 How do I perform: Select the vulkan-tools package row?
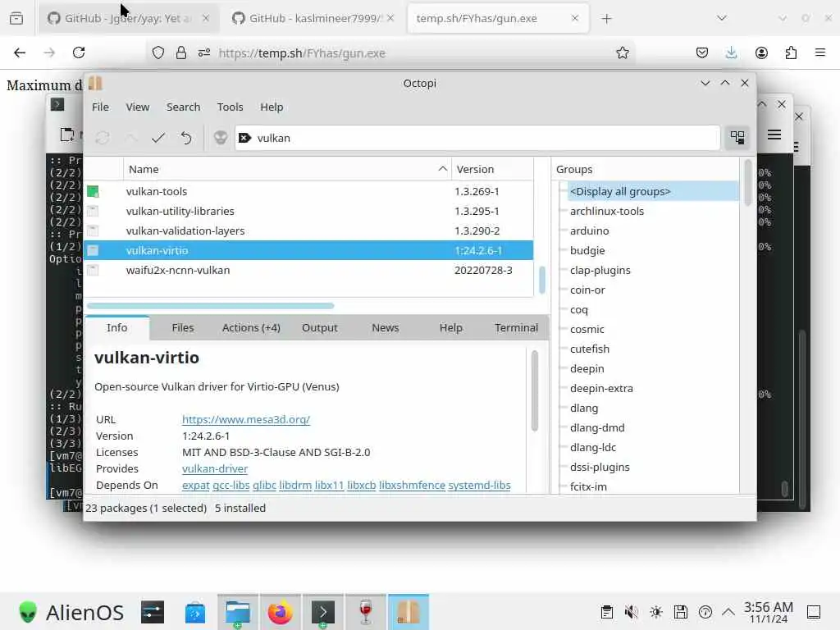tap(308, 191)
